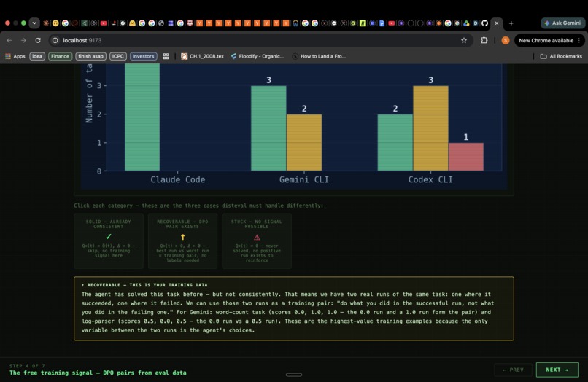This screenshot has width=588, height=382.
Task: Select the Recoverable – DPO Pair Exists card
Action: click(x=182, y=241)
